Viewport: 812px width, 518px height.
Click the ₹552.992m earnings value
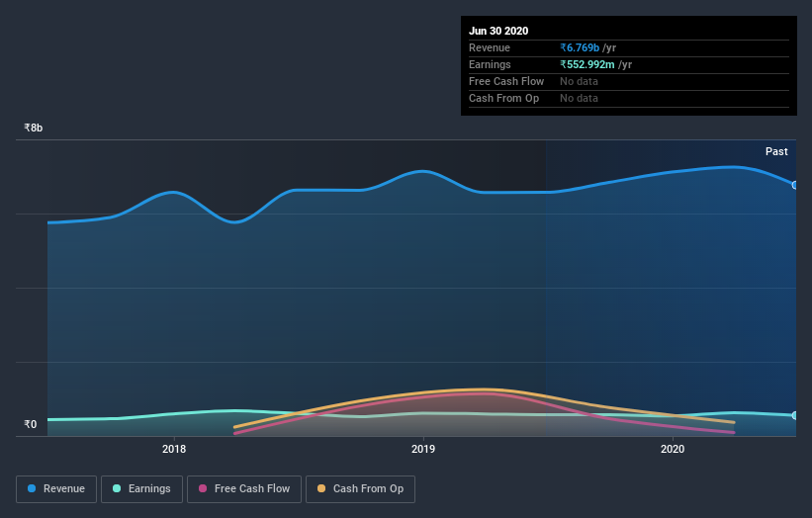click(x=587, y=64)
